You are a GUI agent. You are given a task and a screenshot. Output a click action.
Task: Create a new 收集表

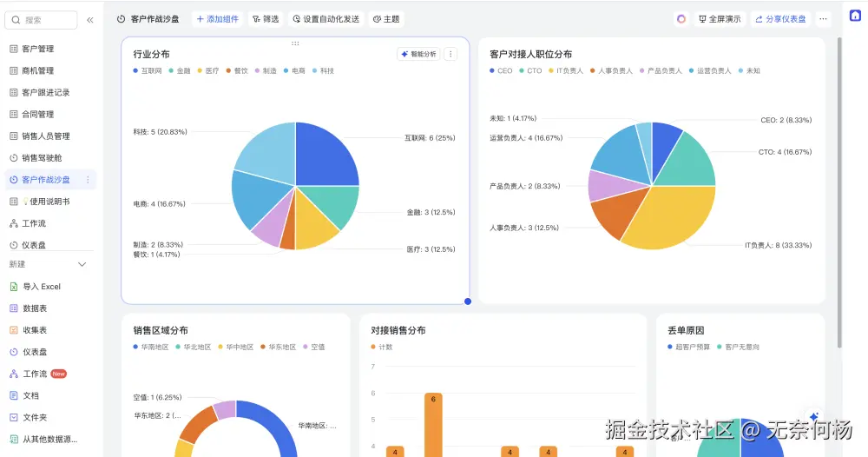click(x=35, y=330)
